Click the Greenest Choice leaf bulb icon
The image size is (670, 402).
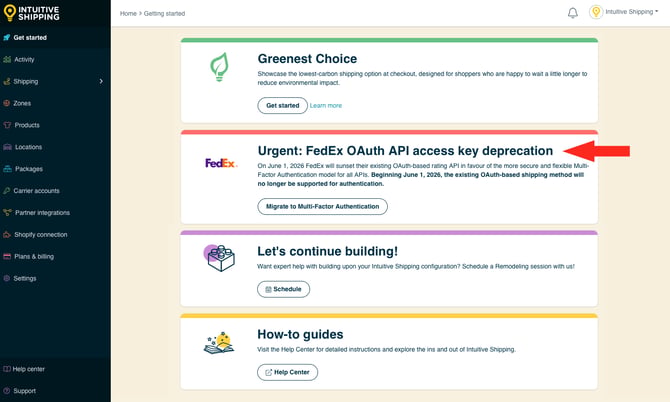[x=220, y=67]
